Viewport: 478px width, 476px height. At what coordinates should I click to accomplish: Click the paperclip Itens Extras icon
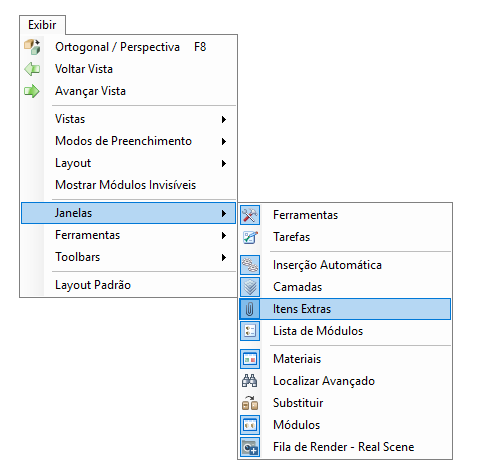(x=250, y=309)
